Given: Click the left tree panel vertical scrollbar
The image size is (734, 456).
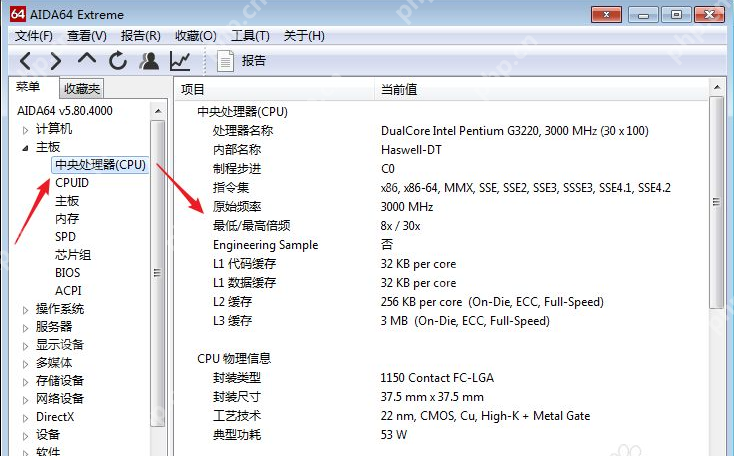Looking at the screenshot, I should click(157, 270).
